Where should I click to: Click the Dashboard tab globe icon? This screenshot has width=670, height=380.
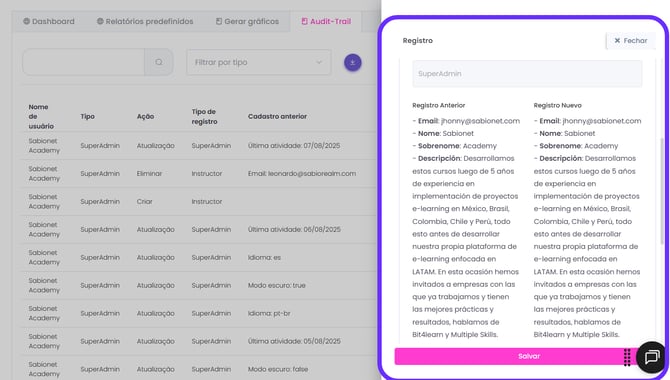click(x=26, y=21)
